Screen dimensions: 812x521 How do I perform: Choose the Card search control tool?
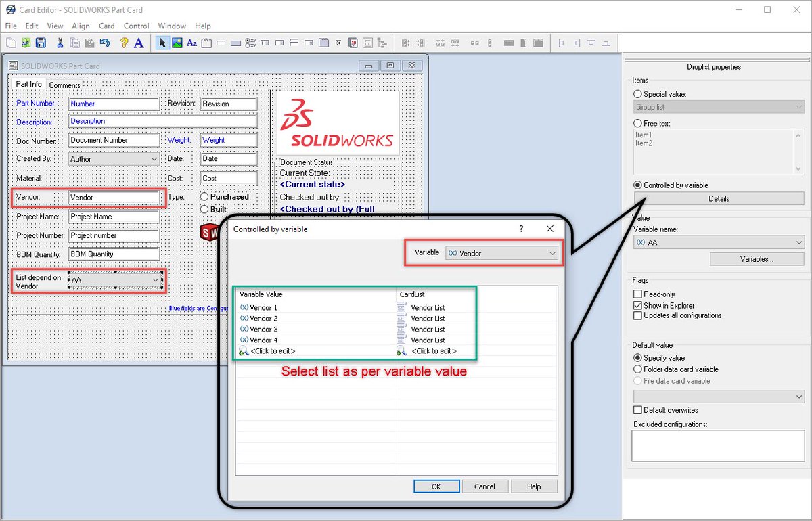[367, 43]
